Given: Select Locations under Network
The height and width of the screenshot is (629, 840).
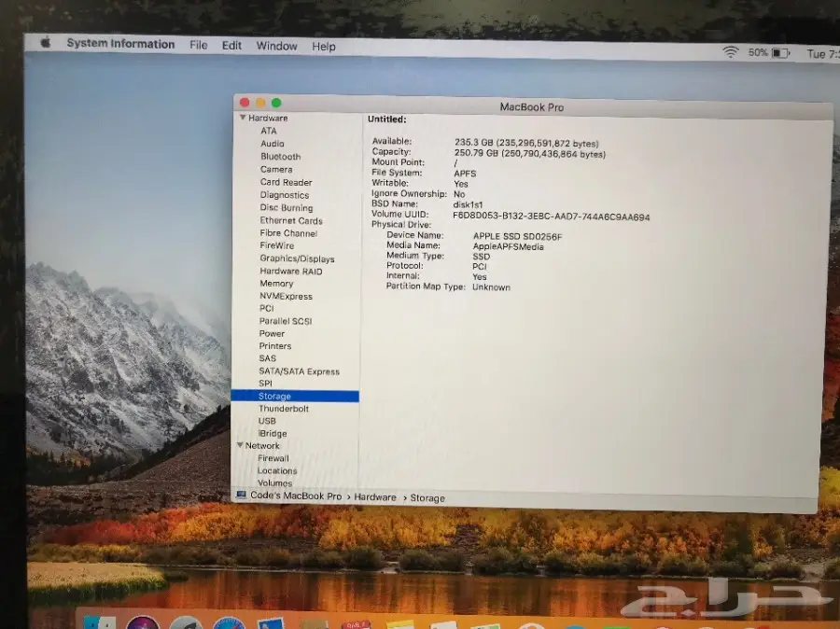Looking at the screenshot, I should (x=277, y=470).
